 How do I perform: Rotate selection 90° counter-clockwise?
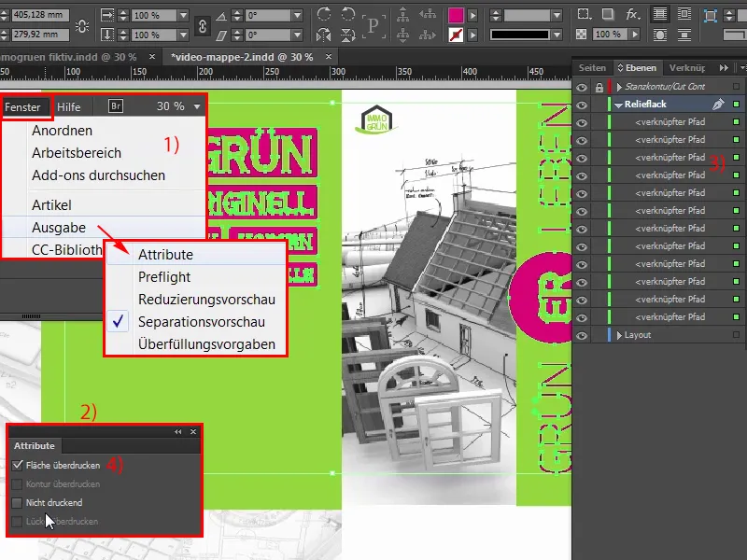[x=347, y=13]
